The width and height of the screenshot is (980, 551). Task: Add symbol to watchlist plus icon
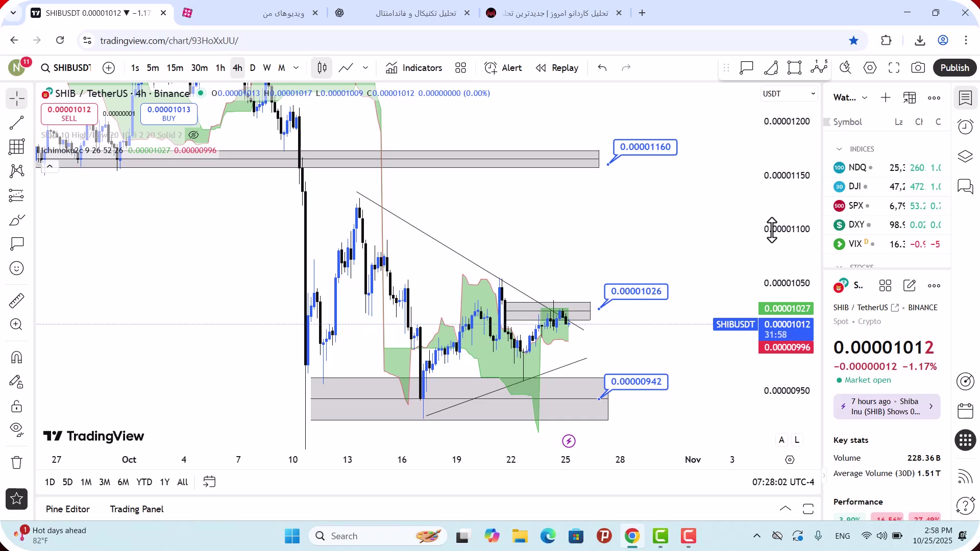(x=886, y=97)
